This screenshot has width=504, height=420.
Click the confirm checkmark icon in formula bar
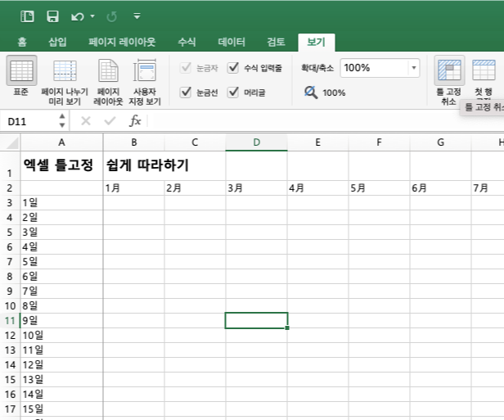tap(110, 121)
